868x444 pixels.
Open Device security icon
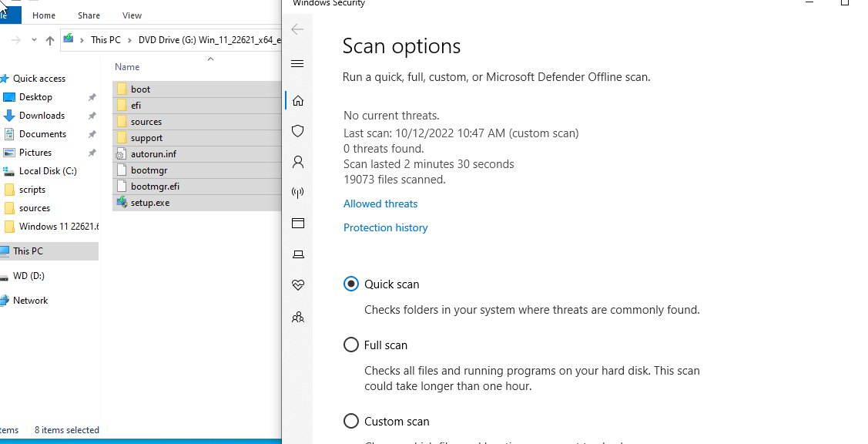(x=298, y=254)
